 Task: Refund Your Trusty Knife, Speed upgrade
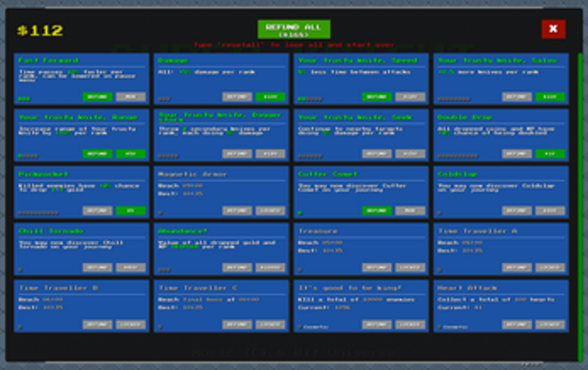(377, 97)
